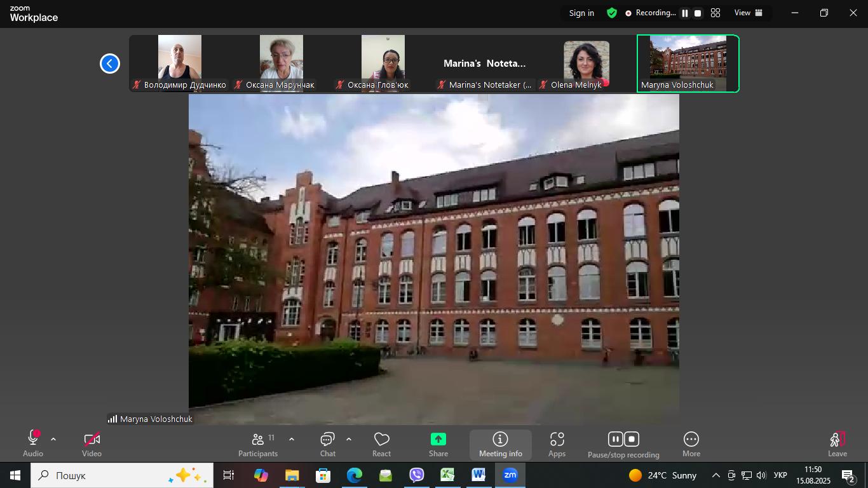Select the Olena Melnyk video thumbnail
This screenshot has height=488, width=868.
point(586,64)
